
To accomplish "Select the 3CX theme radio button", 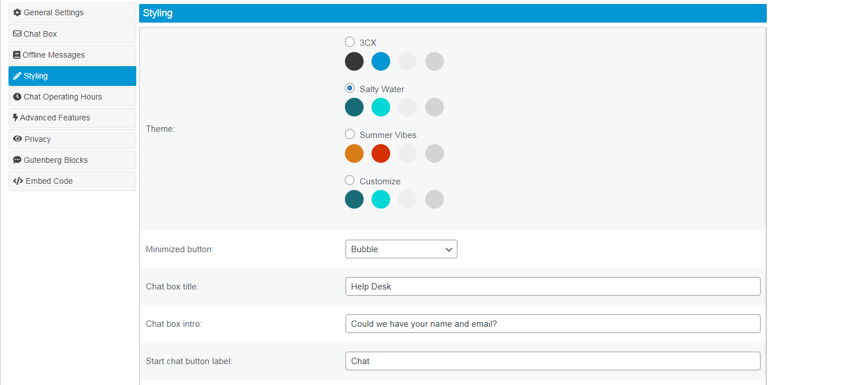I will [350, 42].
